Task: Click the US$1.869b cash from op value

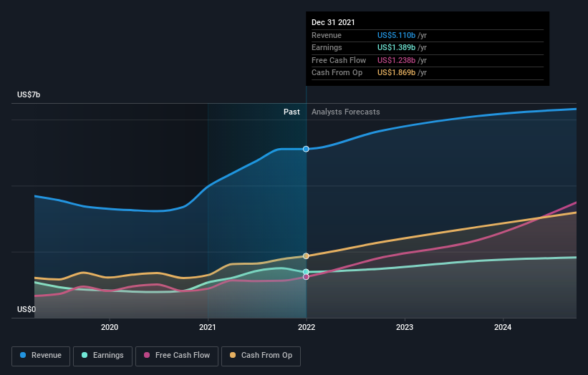Action: [396, 73]
